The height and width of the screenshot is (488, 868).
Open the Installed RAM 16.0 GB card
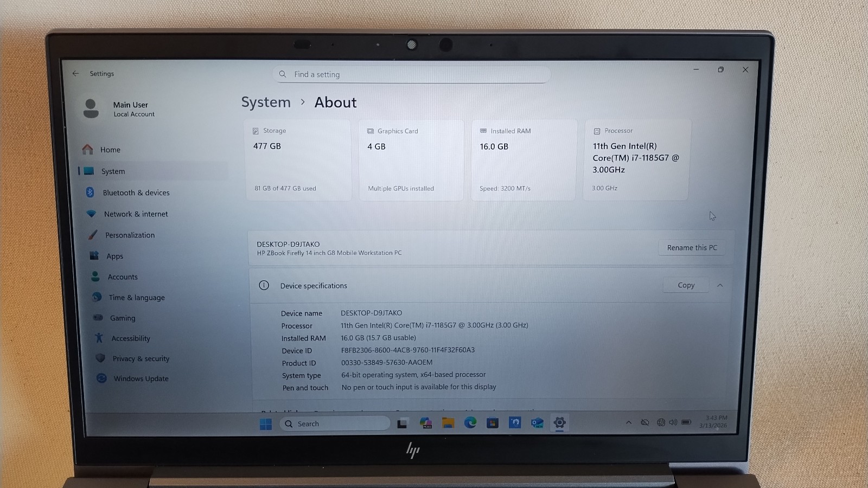[x=524, y=160]
